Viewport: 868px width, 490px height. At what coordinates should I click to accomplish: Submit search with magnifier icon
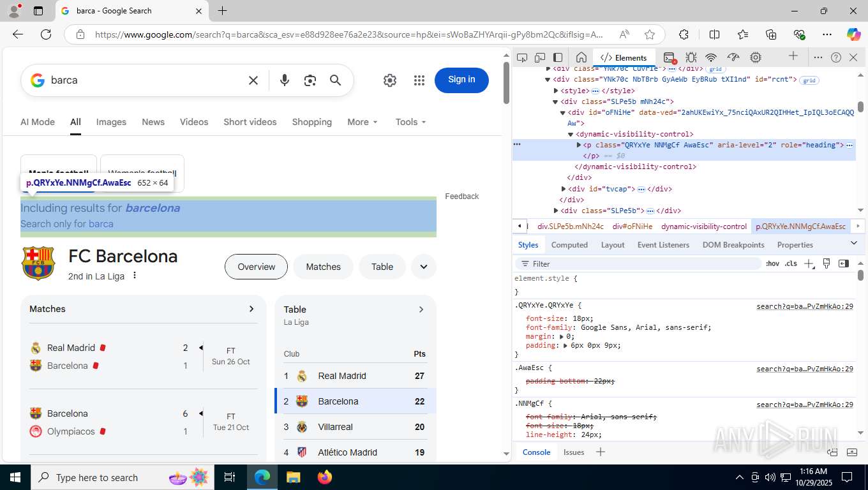(x=336, y=80)
